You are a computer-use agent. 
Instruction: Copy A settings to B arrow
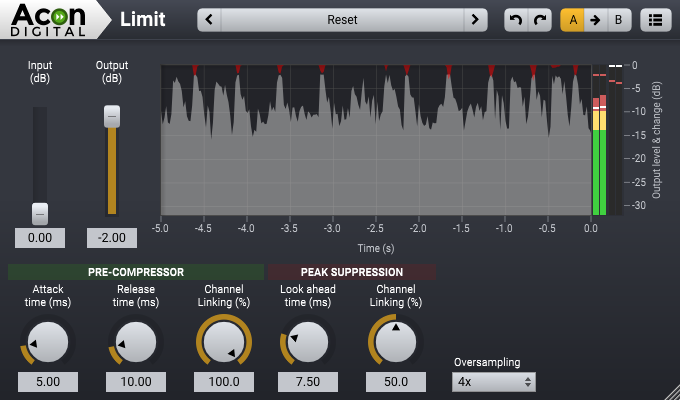click(594, 19)
